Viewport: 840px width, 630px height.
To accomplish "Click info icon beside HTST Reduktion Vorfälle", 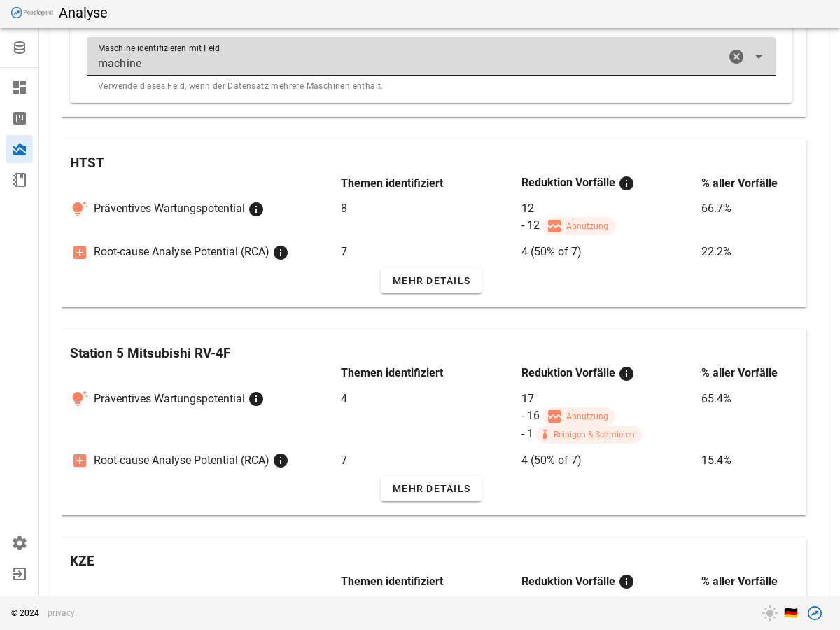I will click(626, 183).
